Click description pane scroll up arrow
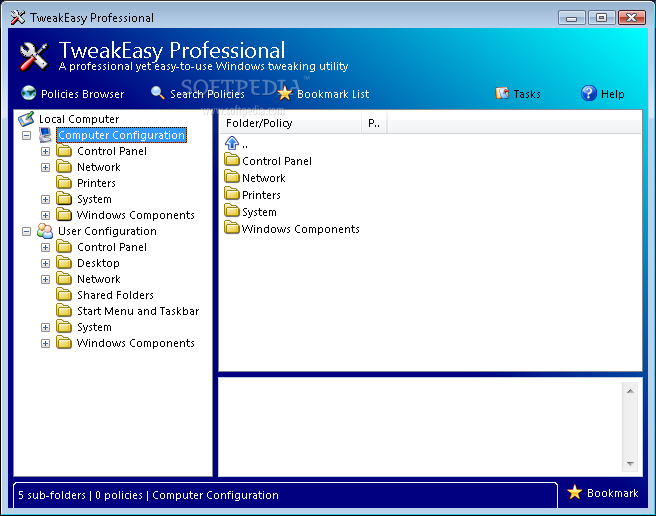 click(630, 391)
